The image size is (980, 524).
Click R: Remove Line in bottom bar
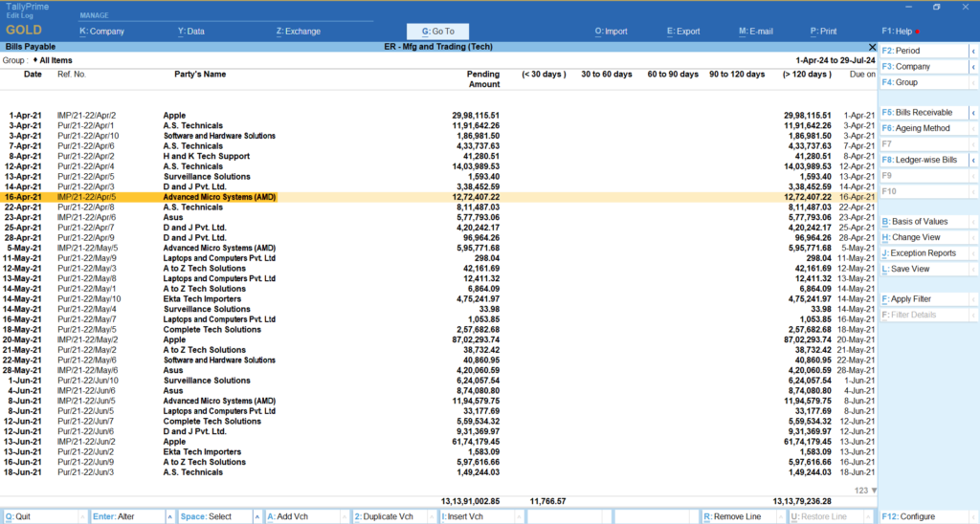click(734, 516)
